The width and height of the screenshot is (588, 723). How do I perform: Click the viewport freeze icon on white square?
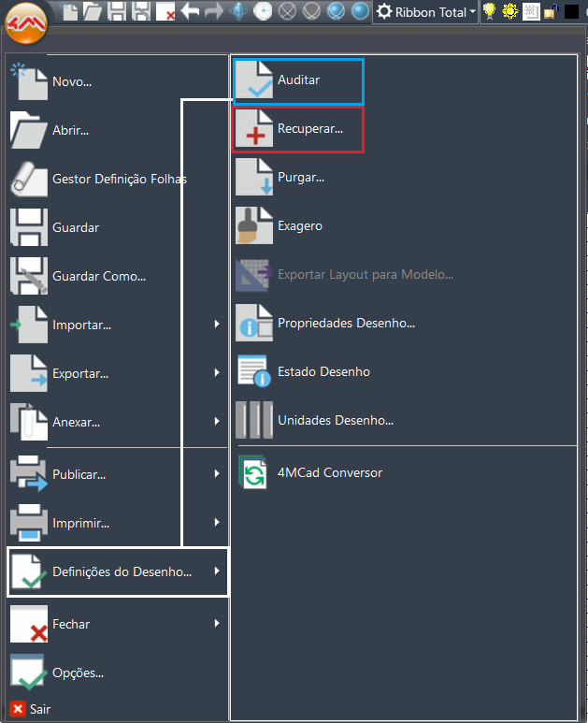(x=531, y=12)
